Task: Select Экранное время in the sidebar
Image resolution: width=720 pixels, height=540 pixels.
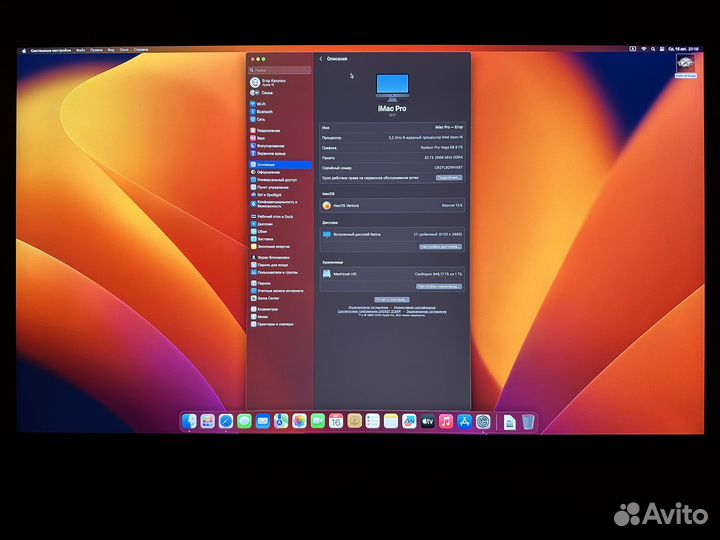Action: tap(268, 153)
